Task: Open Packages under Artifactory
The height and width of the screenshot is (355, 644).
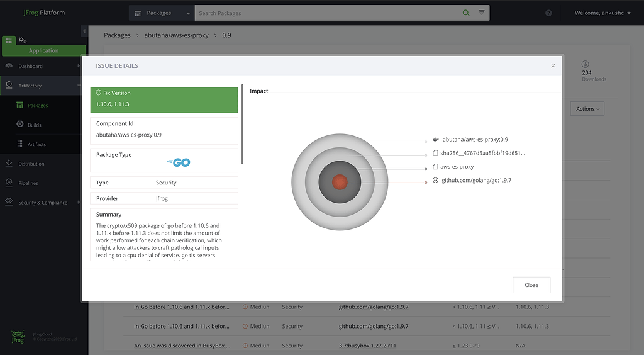Action: pyautogui.click(x=38, y=106)
